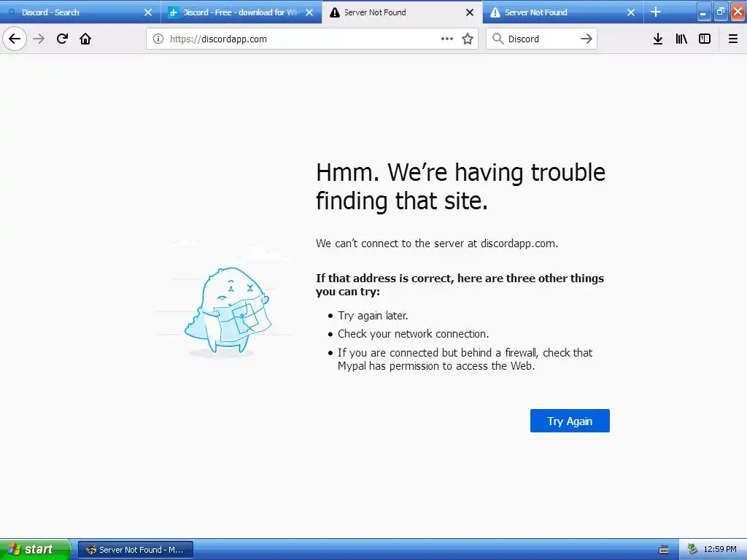Click the 'Try again later.' list item
The image size is (747, 560).
tap(373, 316)
